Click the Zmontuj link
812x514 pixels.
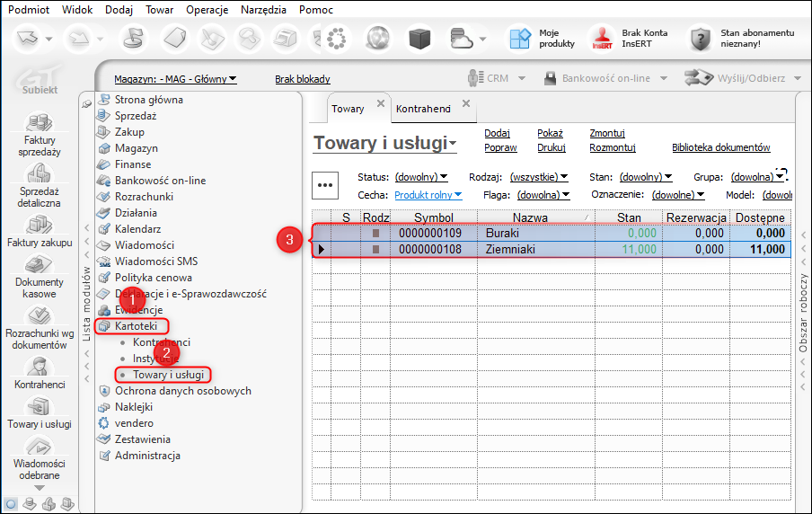point(607,133)
